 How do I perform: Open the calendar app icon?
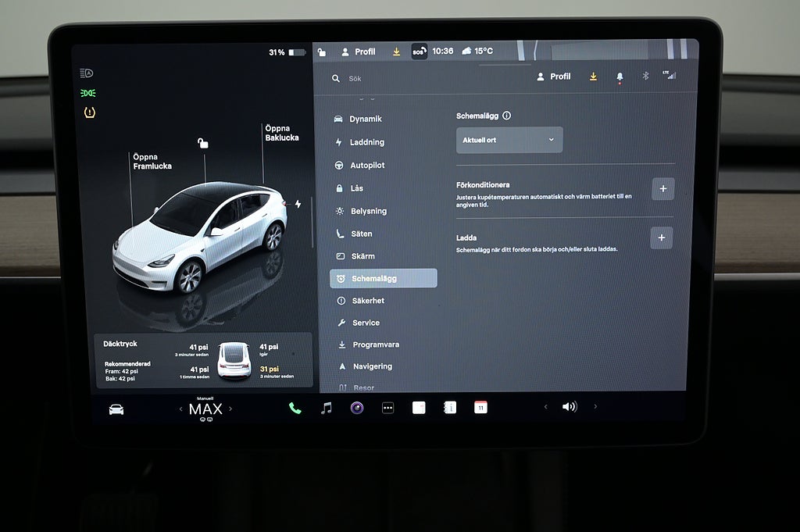click(480, 407)
